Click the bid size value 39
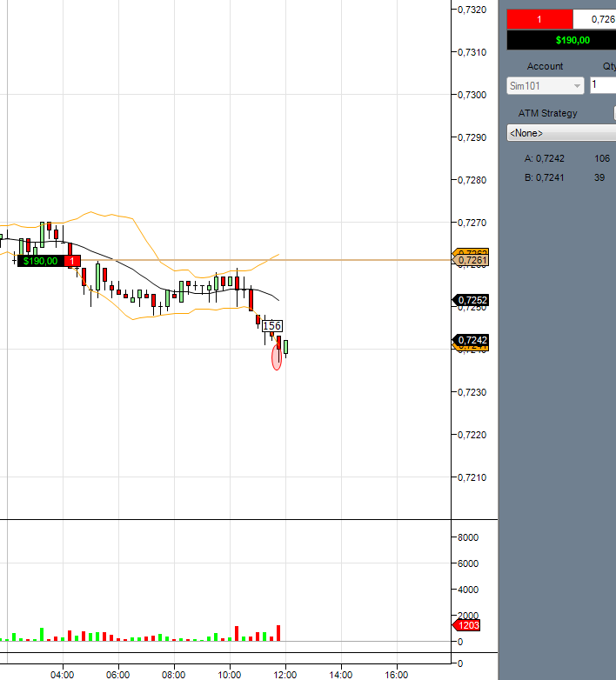 [x=599, y=177]
